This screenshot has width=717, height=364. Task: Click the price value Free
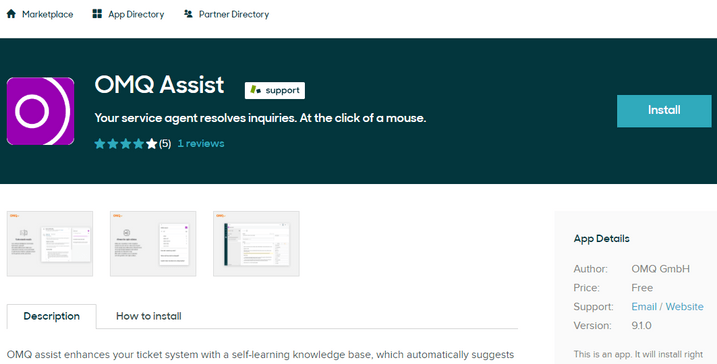point(642,288)
